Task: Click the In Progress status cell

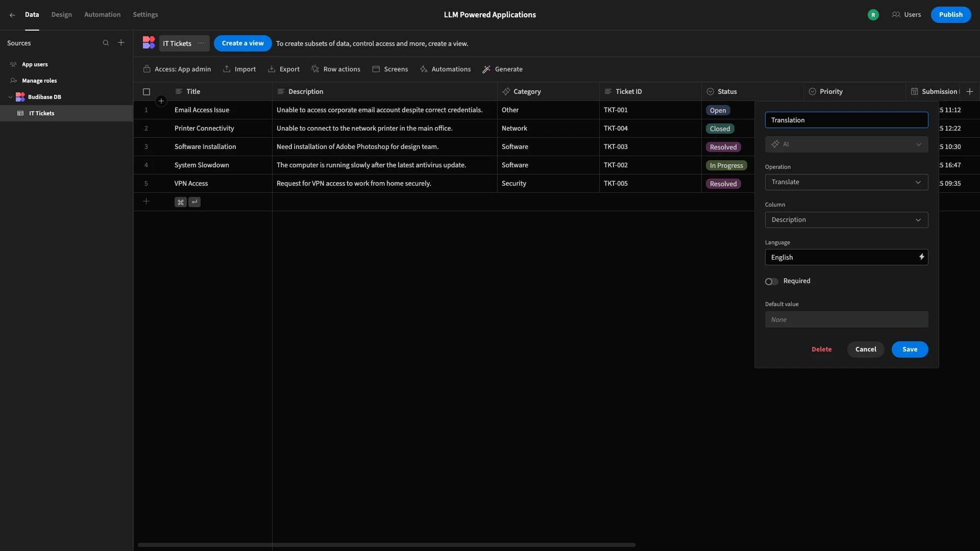Action: click(726, 165)
